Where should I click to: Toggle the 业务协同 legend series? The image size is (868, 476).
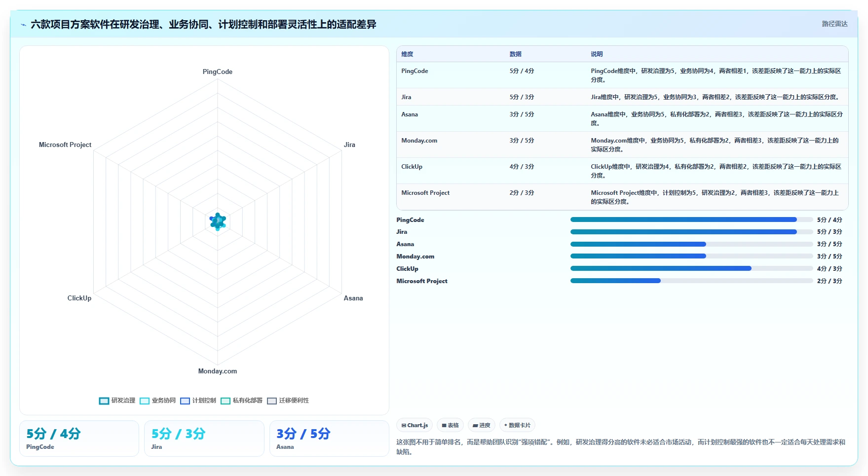(157, 401)
